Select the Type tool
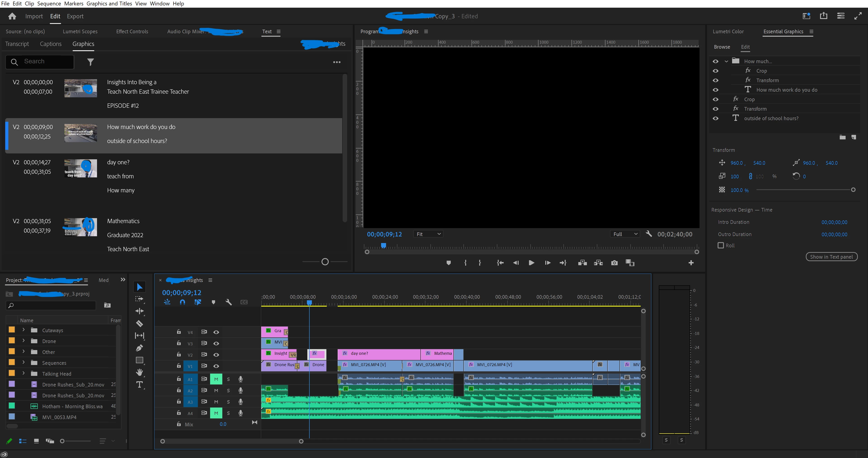Image resolution: width=868 pixels, height=458 pixels. 139,384
